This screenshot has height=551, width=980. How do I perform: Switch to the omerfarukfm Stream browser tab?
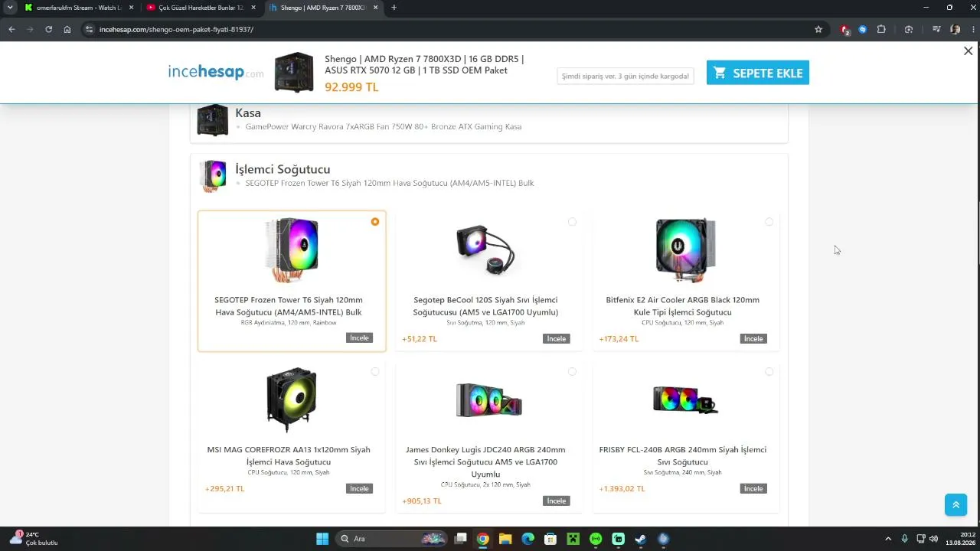pos(78,8)
